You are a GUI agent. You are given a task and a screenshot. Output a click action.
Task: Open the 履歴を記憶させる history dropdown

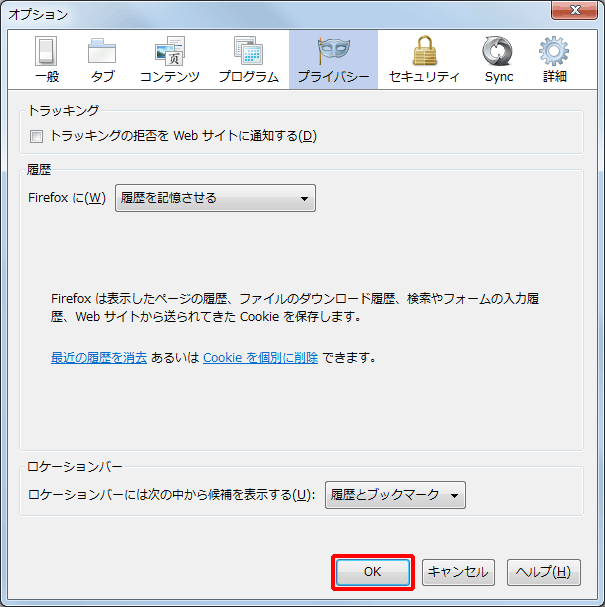click(215, 198)
